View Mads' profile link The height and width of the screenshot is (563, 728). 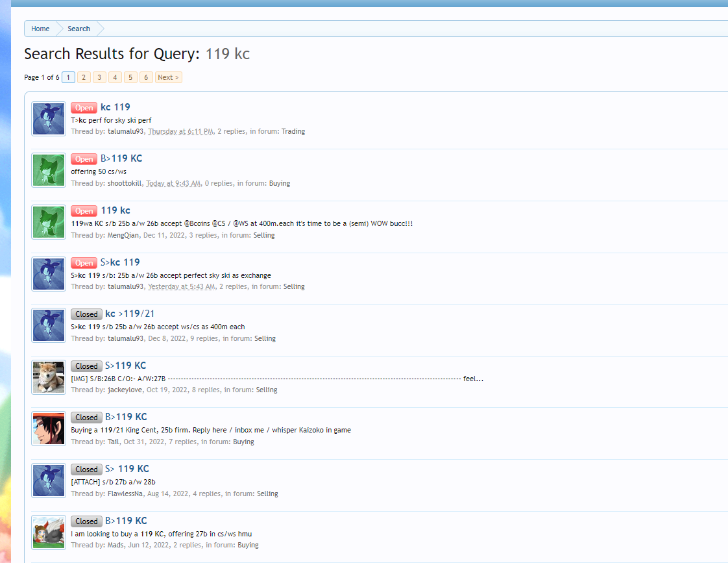(x=115, y=545)
